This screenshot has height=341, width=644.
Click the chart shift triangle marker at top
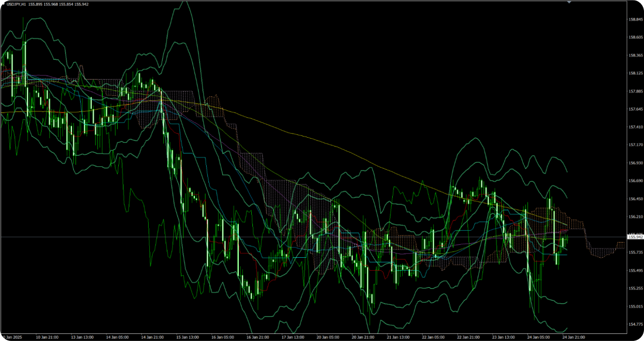(x=569, y=2)
